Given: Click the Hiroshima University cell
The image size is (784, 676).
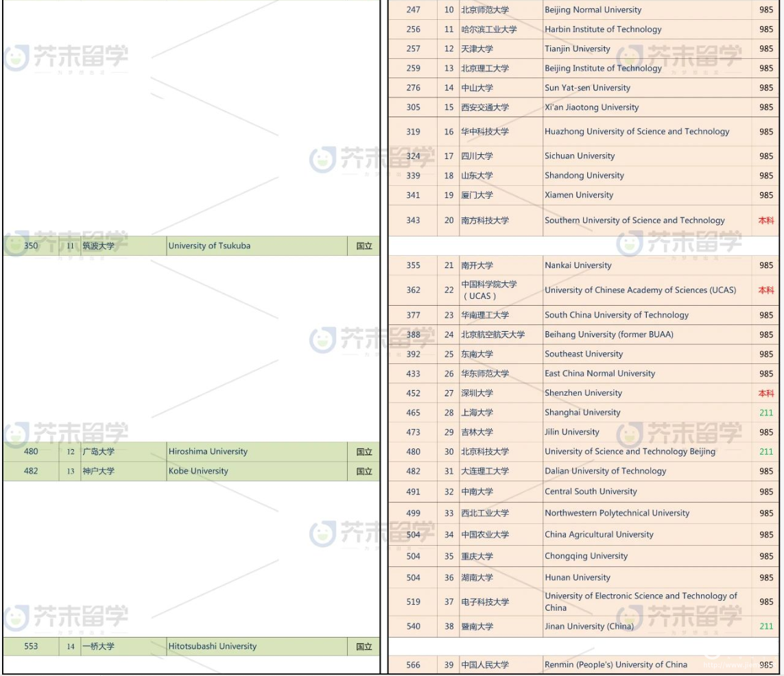Looking at the screenshot, I should (x=257, y=452).
